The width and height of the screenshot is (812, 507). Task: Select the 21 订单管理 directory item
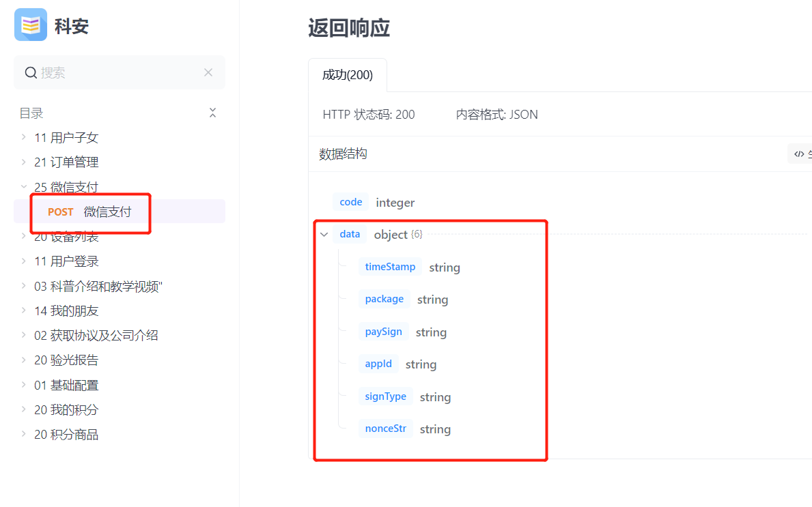coord(66,162)
